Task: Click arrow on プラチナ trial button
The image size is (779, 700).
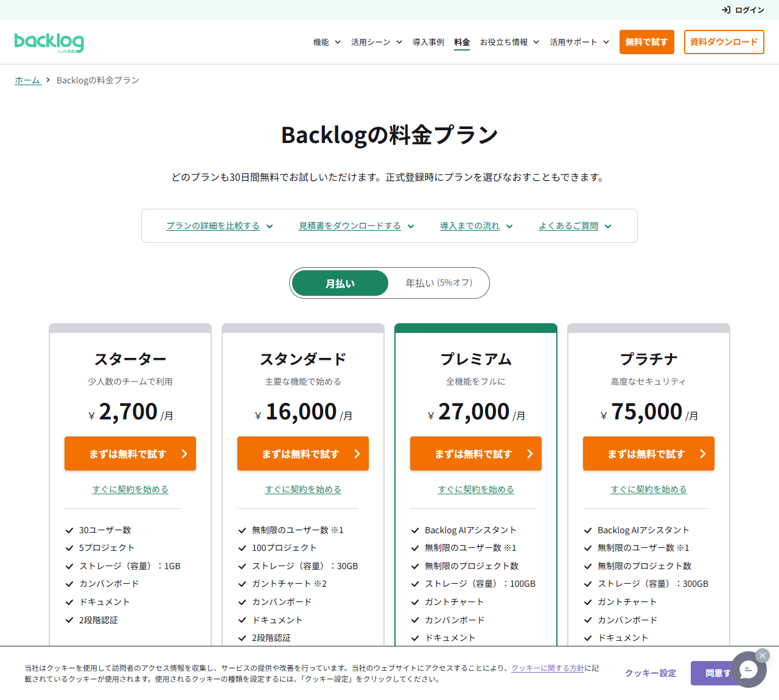Action: [703, 453]
